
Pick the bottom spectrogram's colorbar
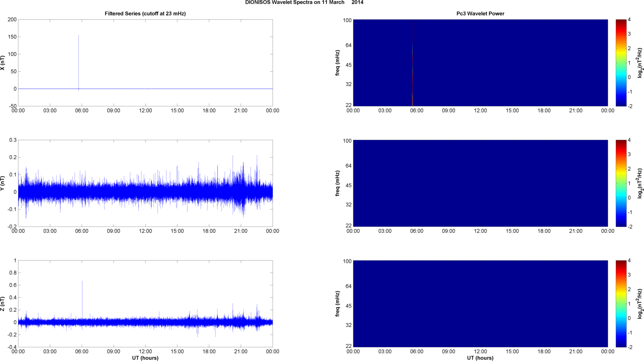(621, 304)
